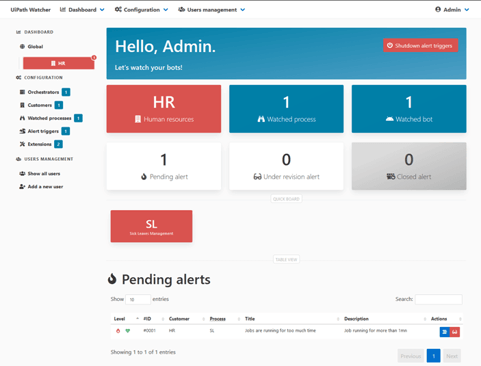Expand the Configuration dropdown in the navbar
Viewport: 481px width, 366px height.
pyautogui.click(x=141, y=10)
